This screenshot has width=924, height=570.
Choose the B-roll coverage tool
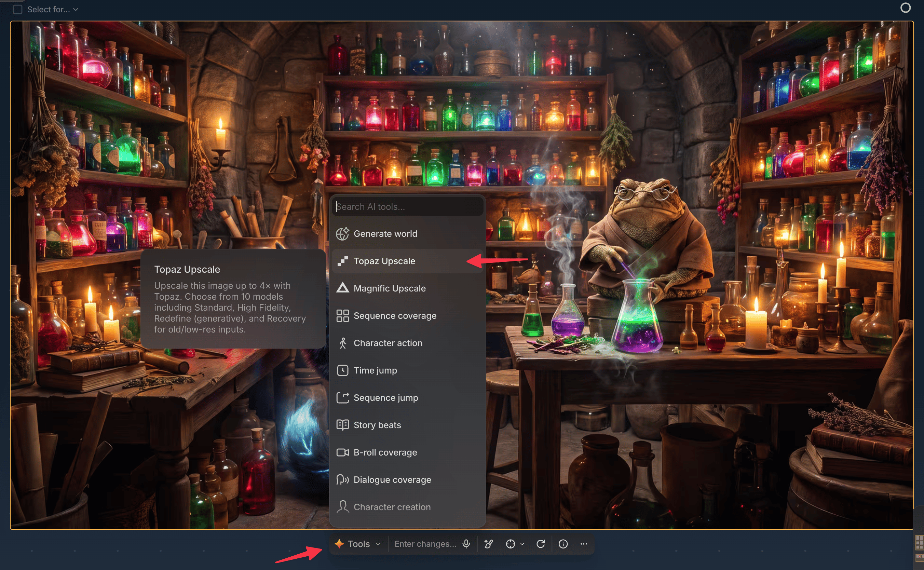tap(407, 452)
